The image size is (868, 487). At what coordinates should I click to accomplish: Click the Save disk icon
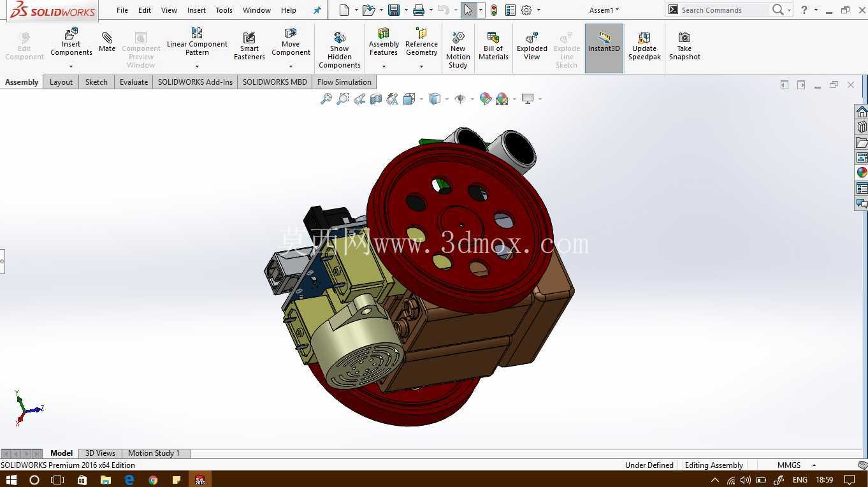394,10
